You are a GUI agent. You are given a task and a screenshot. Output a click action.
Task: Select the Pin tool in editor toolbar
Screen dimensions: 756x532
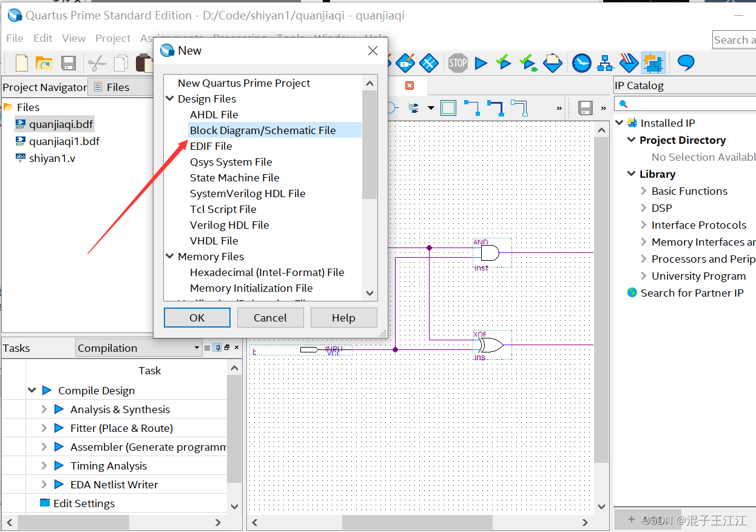tap(414, 108)
